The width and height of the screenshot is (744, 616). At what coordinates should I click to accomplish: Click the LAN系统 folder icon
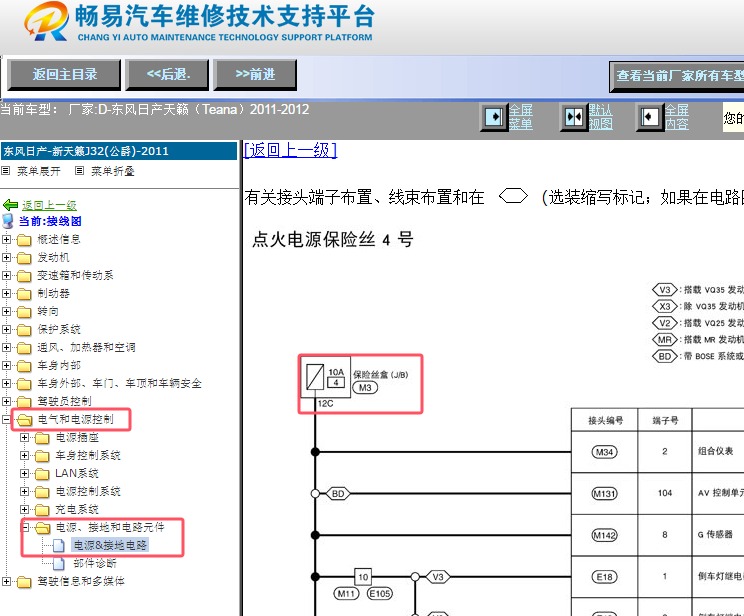click(x=42, y=474)
